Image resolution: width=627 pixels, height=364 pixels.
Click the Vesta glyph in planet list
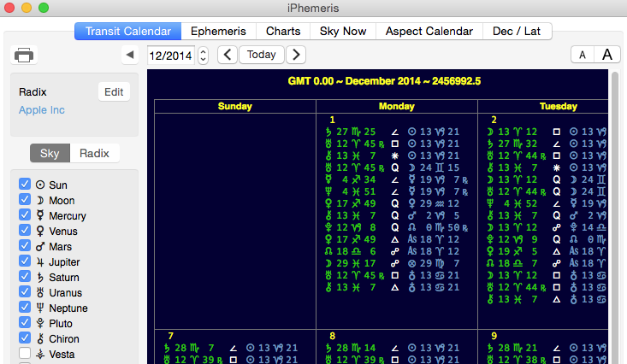40,355
